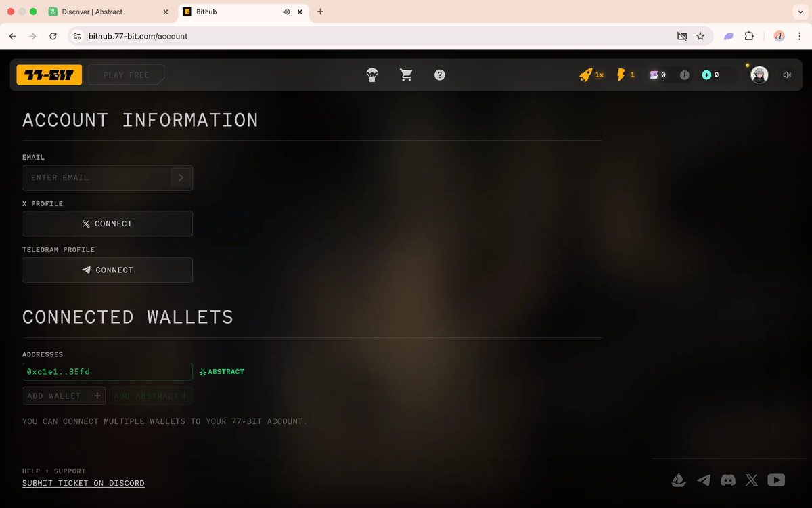Open a new browser tab

click(x=320, y=12)
